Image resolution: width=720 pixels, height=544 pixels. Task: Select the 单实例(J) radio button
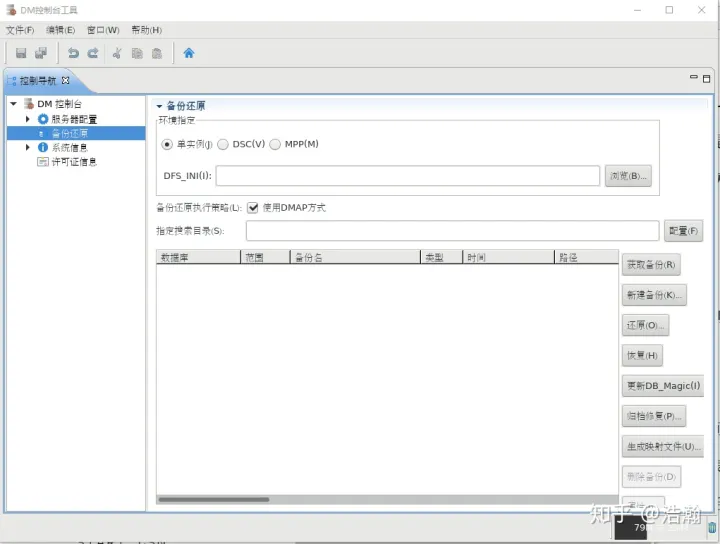[x=167, y=145]
